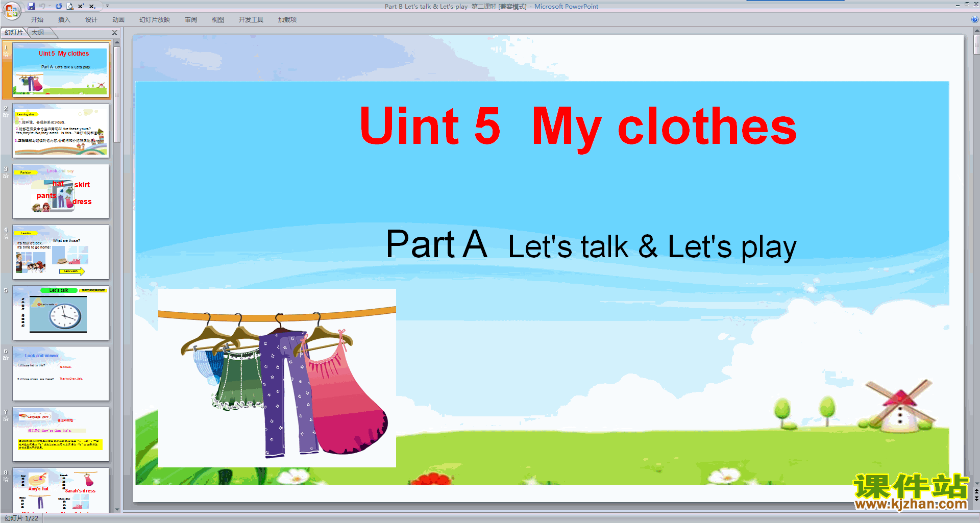Screen dimensions: 980x523
Task: Click thumbnail pane scroll-up arrow
Action: point(117,42)
